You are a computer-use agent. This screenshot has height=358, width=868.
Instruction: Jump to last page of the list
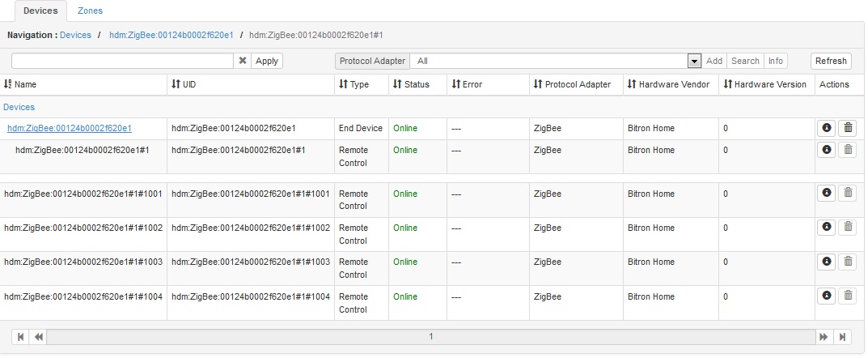pyautogui.click(x=843, y=337)
